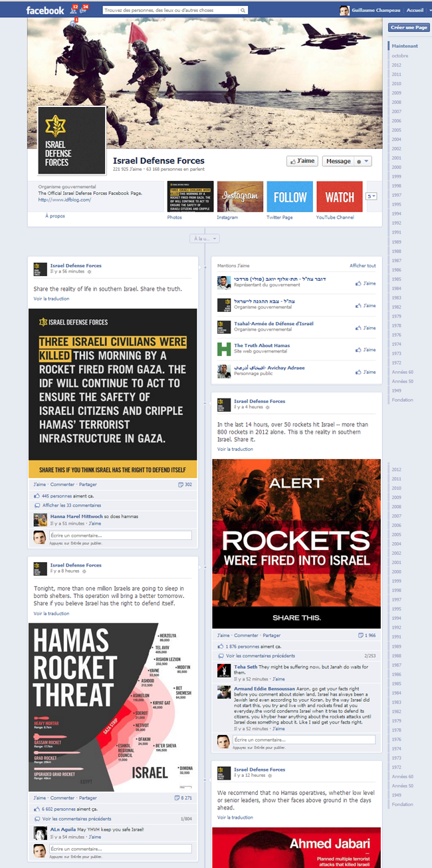Viewport: 432px width, 868px height.
Task: Open friend requests icon with 12 badge
Action: pyautogui.click(x=74, y=9)
